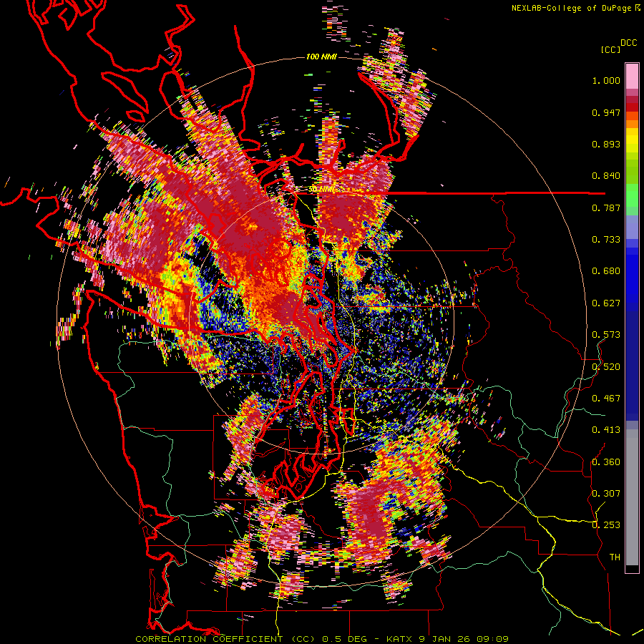Image resolution: width=644 pixels, height=644 pixels.
Task: Click the 50 NMI range ring label
Action: (x=322, y=190)
